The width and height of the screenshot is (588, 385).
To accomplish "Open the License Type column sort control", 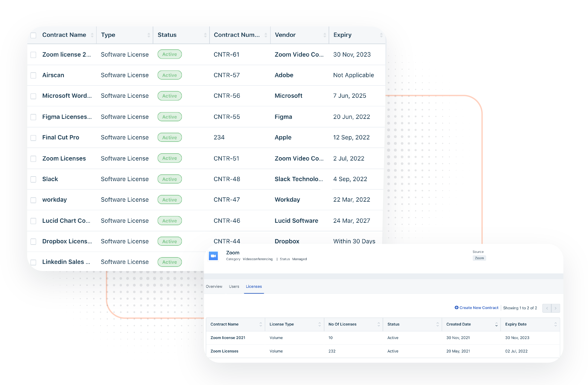I will 320,324.
